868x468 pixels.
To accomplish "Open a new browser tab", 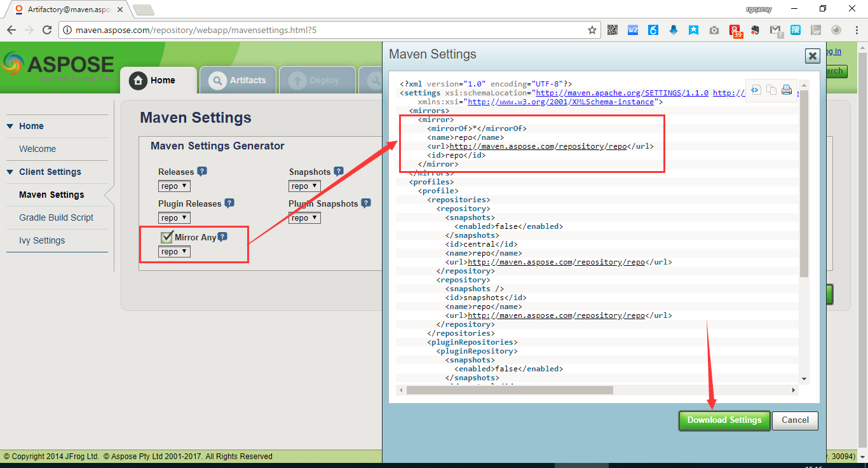I will pyautogui.click(x=144, y=10).
